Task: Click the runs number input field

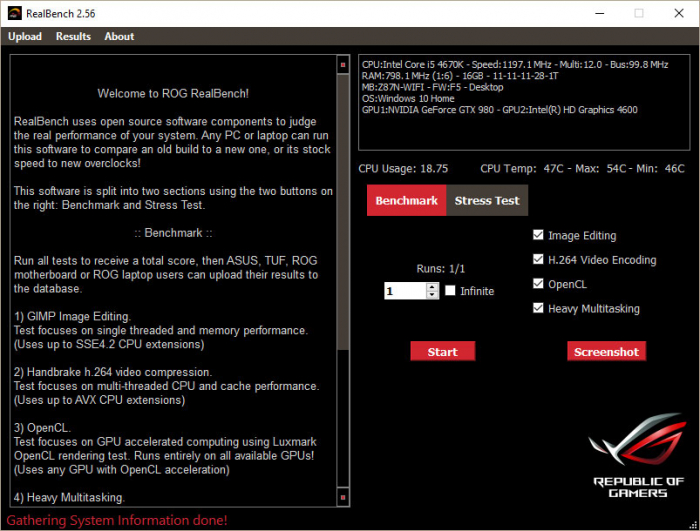Action: click(x=405, y=291)
